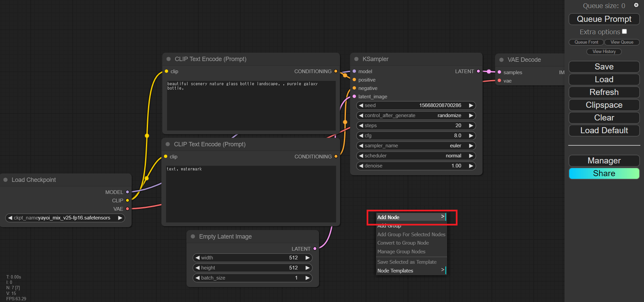Enable the Extra options checkbox
This screenshot has height=302, width=644.
pos(624,32)
